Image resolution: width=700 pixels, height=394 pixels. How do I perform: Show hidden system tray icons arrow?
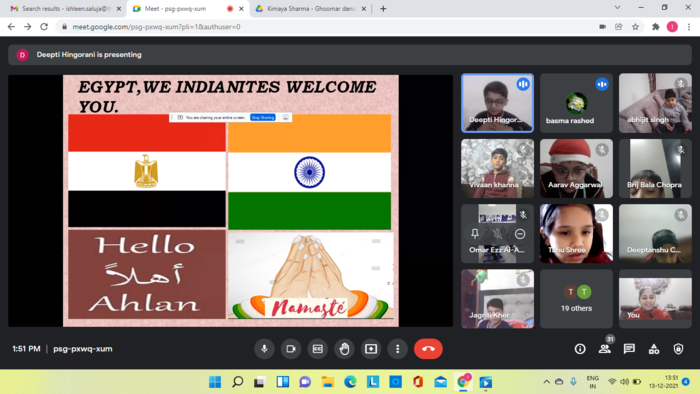[546, 382]
